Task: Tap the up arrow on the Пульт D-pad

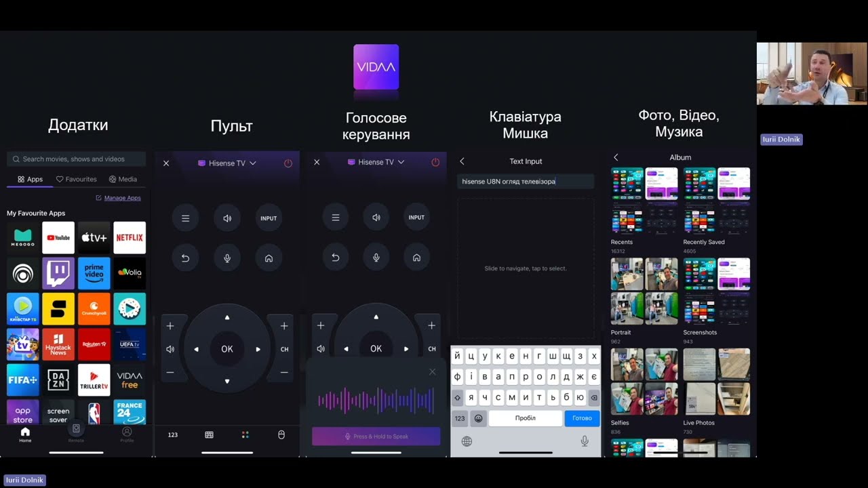Action: pos(227,317)
